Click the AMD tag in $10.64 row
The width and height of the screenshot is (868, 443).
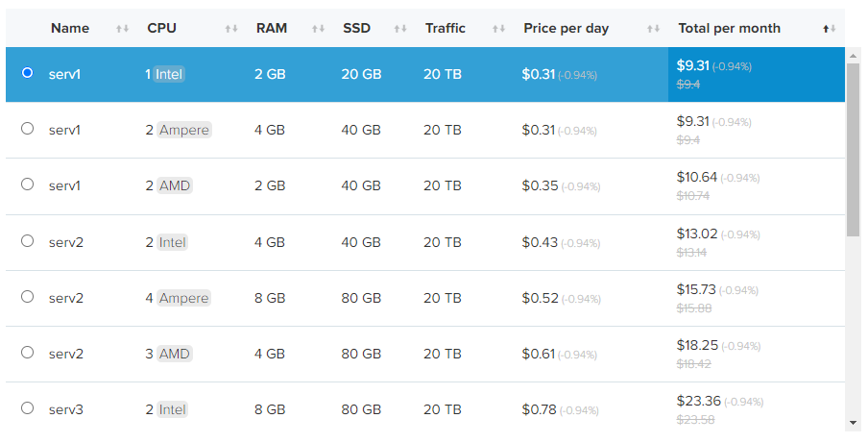[x=175, y=185]
